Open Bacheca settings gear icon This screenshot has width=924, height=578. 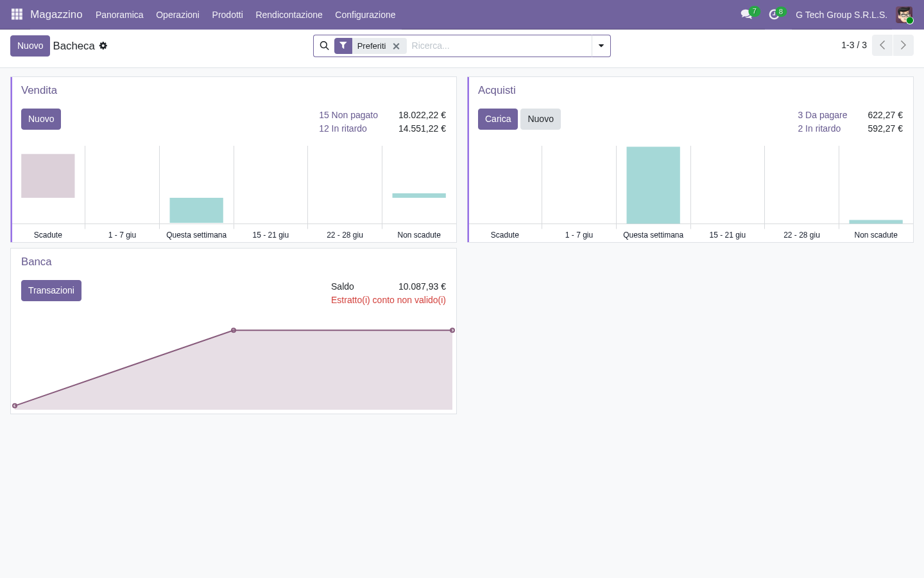click(103, 46)
